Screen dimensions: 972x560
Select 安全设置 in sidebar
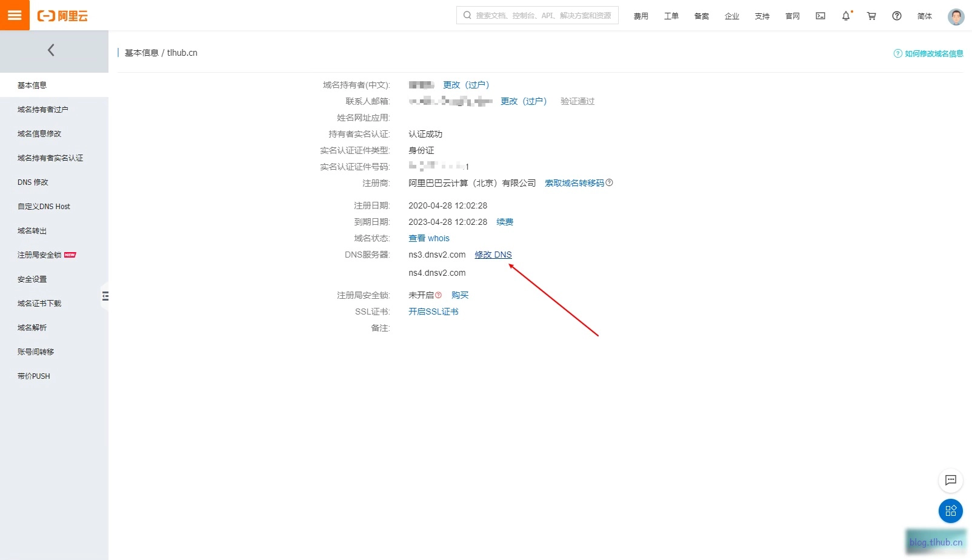54,279
